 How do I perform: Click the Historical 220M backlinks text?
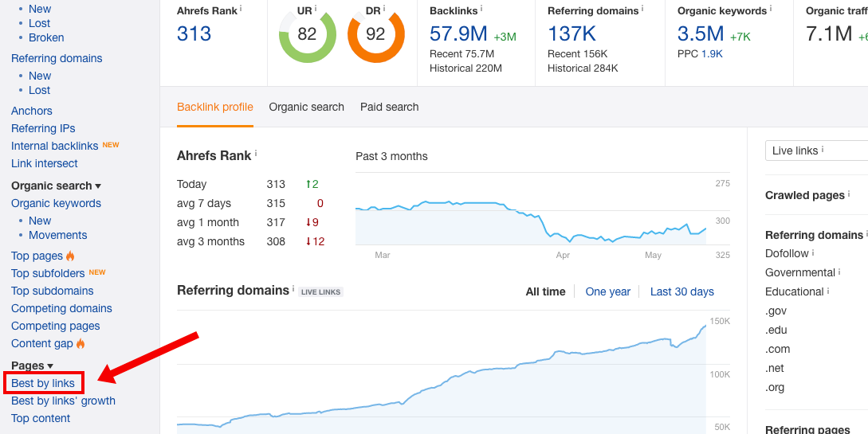click(465, 68)
